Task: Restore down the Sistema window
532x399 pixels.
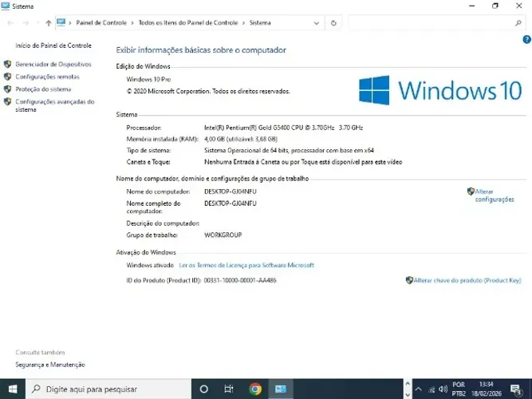Action: pos(495,6)
